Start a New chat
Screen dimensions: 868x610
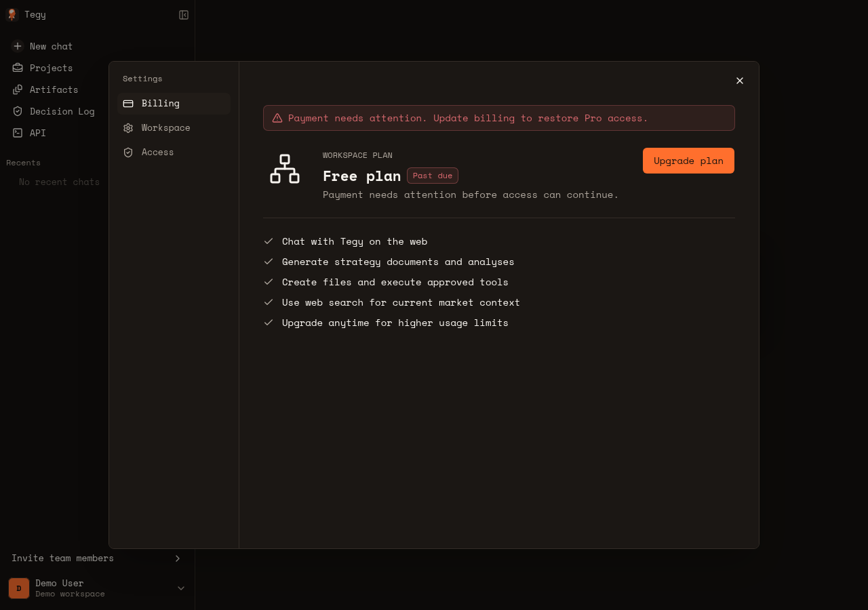coord(97,46)
